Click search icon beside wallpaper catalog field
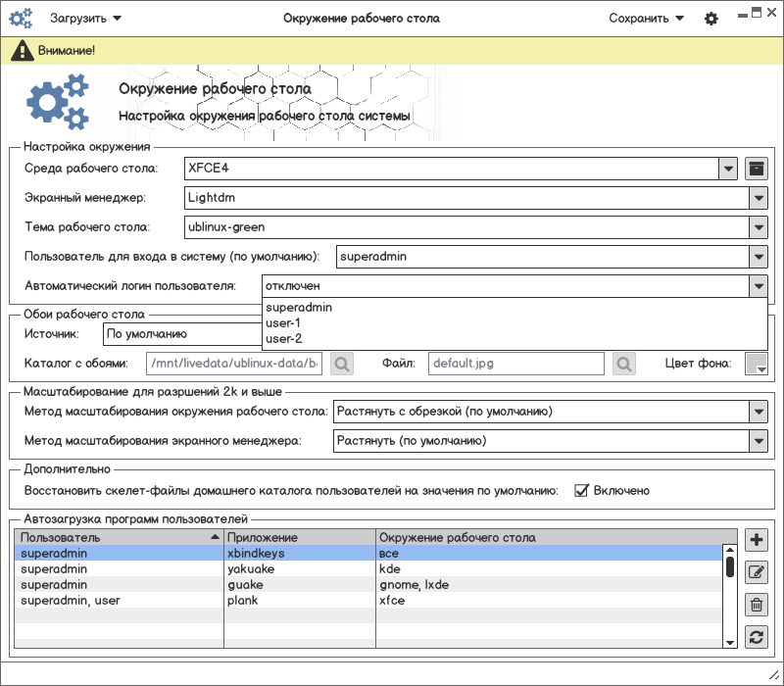The image size is (784, 686). tap(341, 364)
